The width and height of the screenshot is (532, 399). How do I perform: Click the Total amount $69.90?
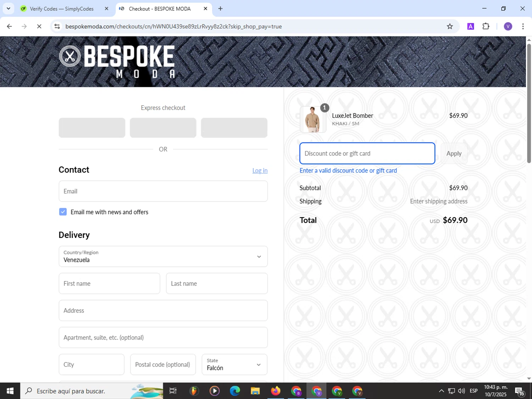click(455, 220)
